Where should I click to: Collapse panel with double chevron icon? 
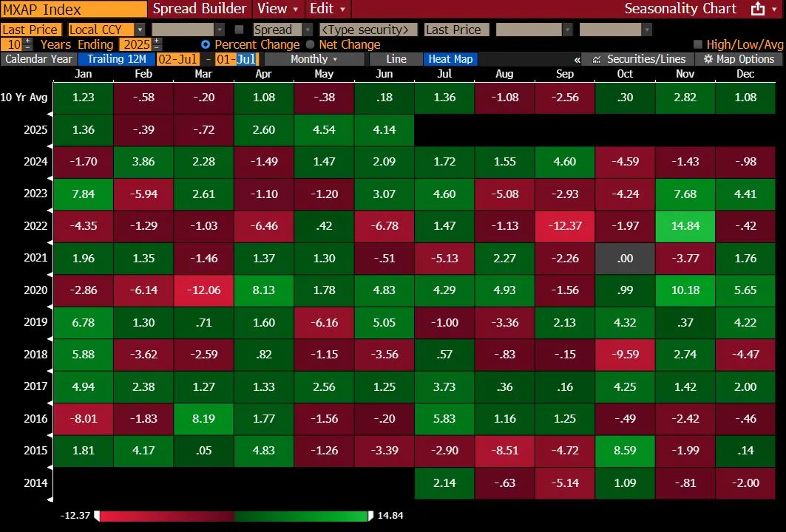(x=577, y=60)
